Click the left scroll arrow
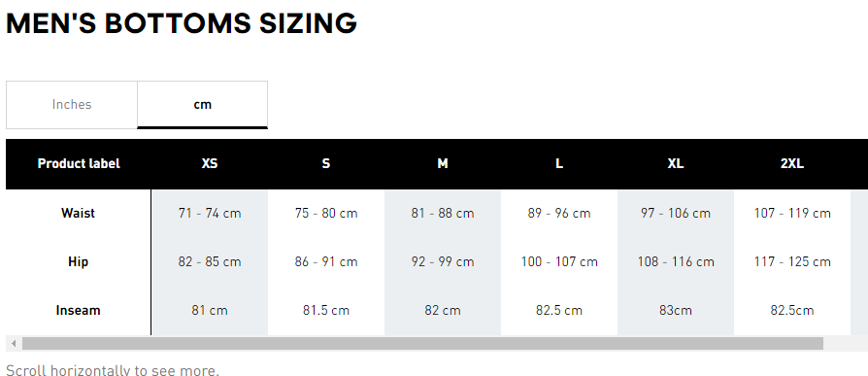Viewport: 868px width, 376px height. point(14,344)
